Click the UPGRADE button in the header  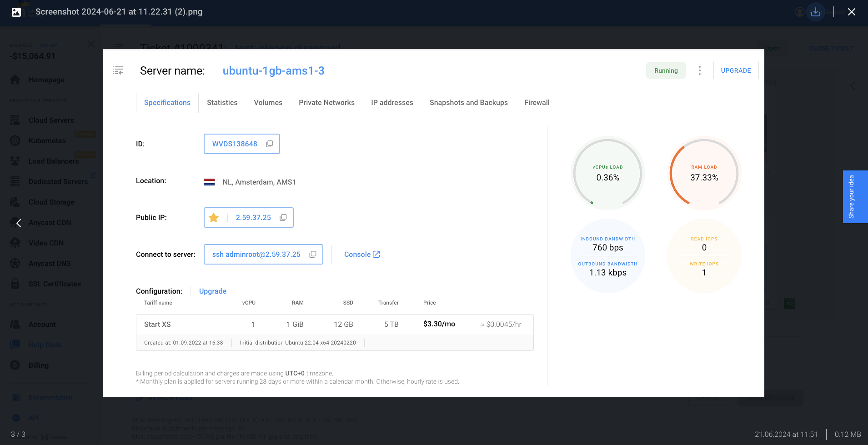(x=736, y=70)
